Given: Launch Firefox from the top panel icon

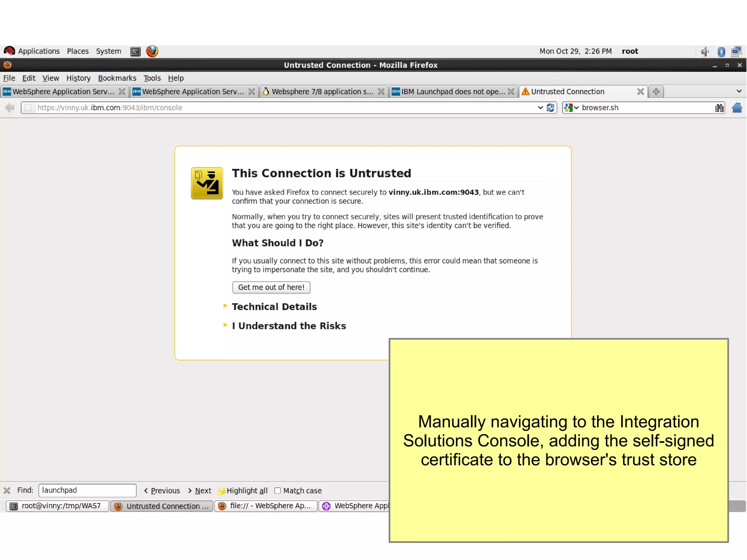Looking at the screenshot, I should click(152, 51).
